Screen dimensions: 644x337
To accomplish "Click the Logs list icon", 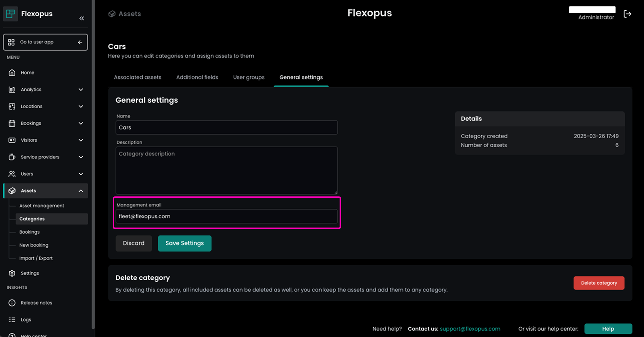I will pyautogui.click(x=12, y=320).
